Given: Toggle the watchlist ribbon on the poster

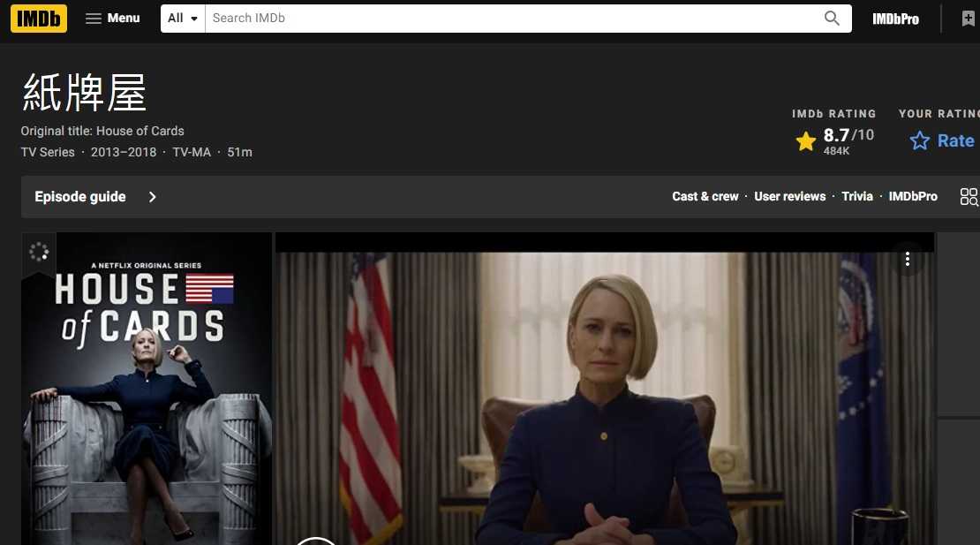Looking at the screenshot, I should point(39,254).
